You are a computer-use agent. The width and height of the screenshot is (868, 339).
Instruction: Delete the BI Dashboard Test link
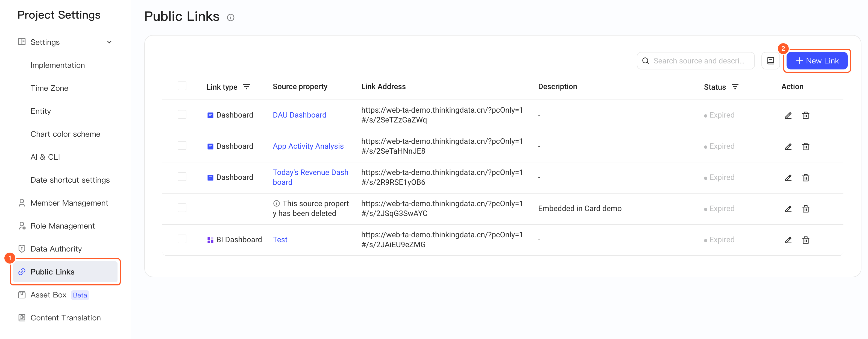(x=805, y=239)
